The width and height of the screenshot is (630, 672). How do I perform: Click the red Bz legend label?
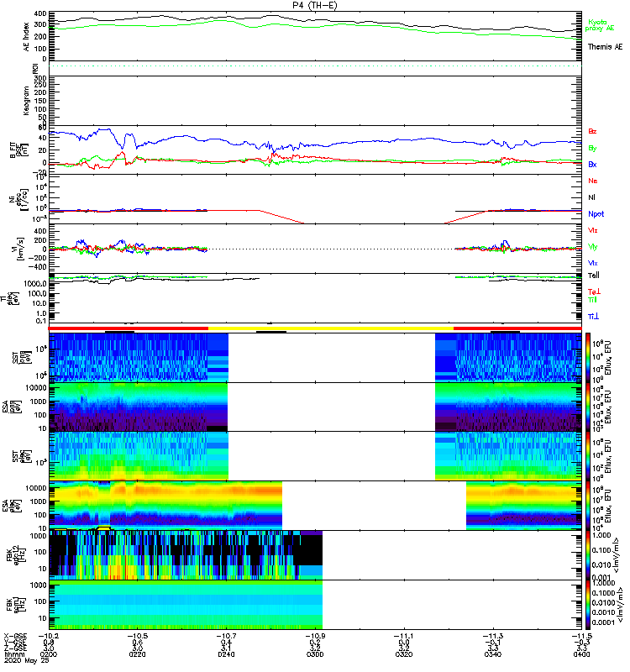coord(592,131)
